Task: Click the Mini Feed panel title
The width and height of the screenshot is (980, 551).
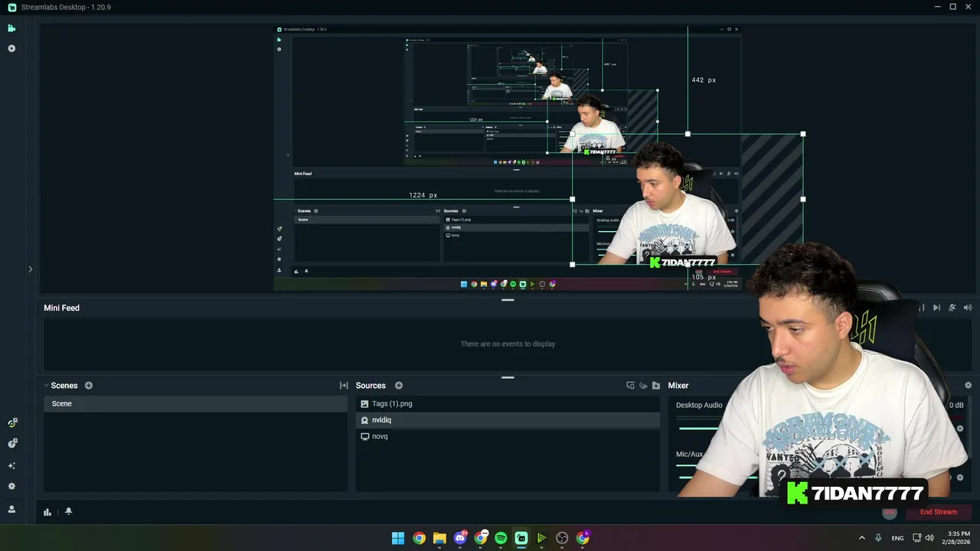Action: [x=61, y=308]
